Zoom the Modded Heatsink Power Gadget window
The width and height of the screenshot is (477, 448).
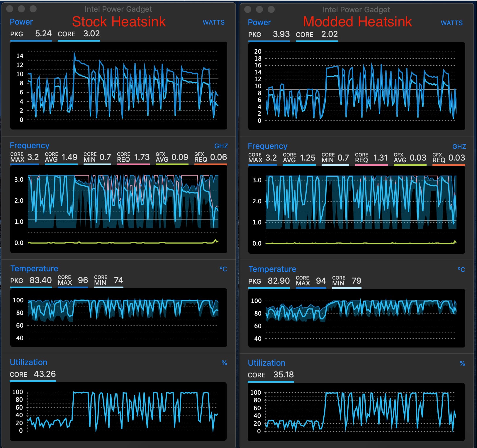(x=271, y=9)
